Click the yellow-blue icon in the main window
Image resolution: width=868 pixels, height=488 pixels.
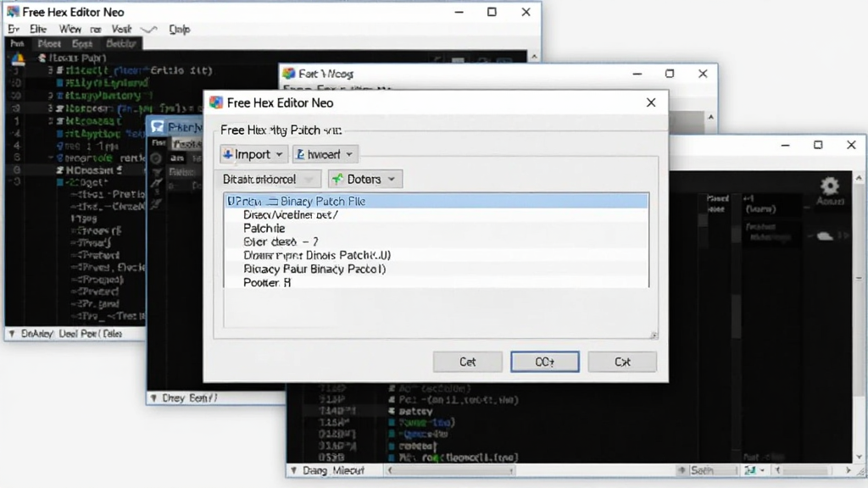click(x=18, y=58)
